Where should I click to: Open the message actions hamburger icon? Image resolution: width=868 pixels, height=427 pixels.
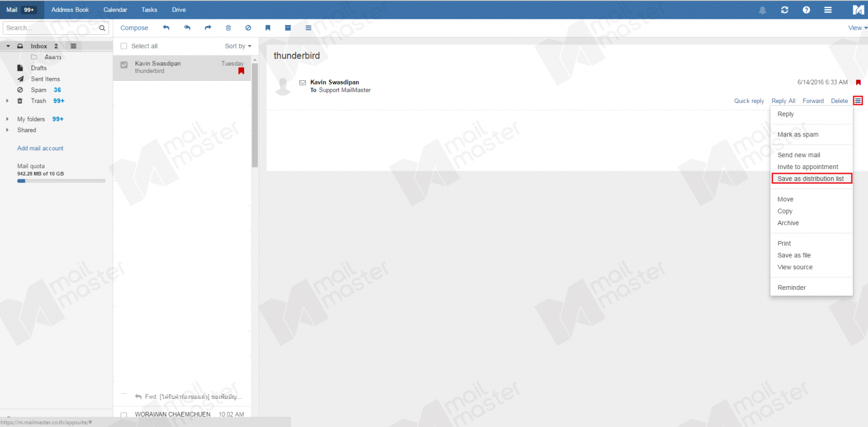pyautogui.click(x=858, y=101)
